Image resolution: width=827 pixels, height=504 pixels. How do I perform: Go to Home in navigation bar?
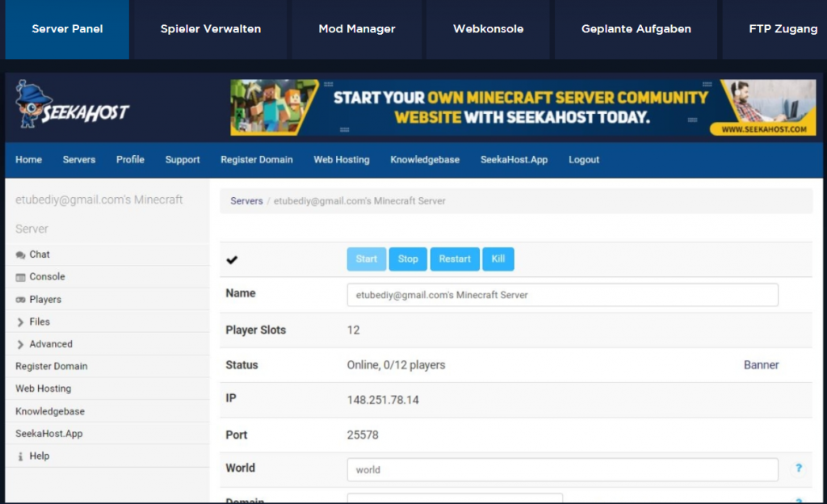(28, 160)
